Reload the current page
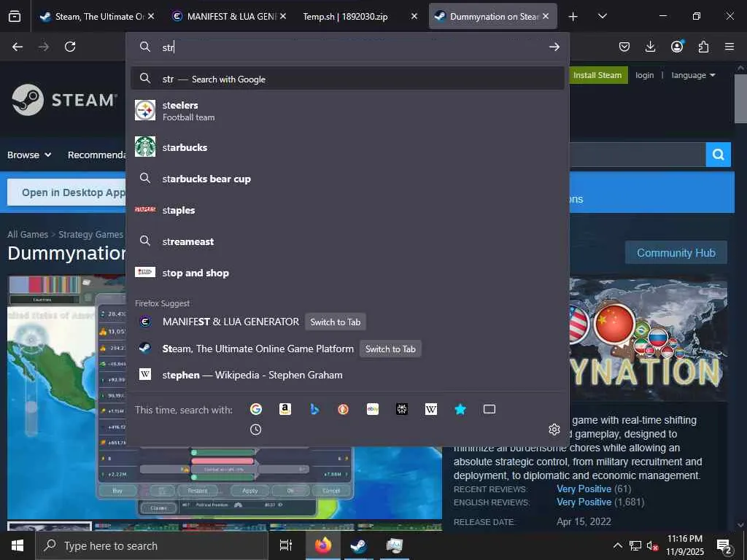This screenshot has height=560, width=747. pos(70,47)
